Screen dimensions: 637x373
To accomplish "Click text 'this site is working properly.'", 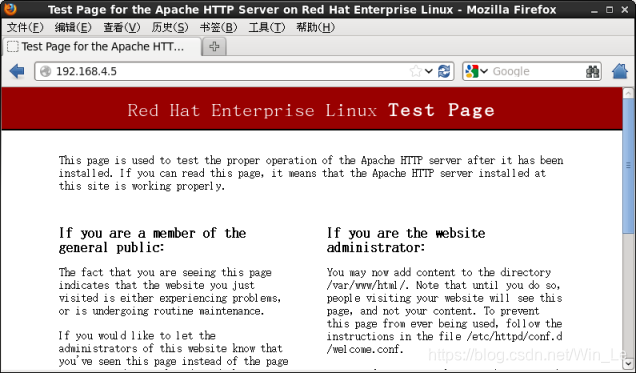I will [x=142, y=186].
